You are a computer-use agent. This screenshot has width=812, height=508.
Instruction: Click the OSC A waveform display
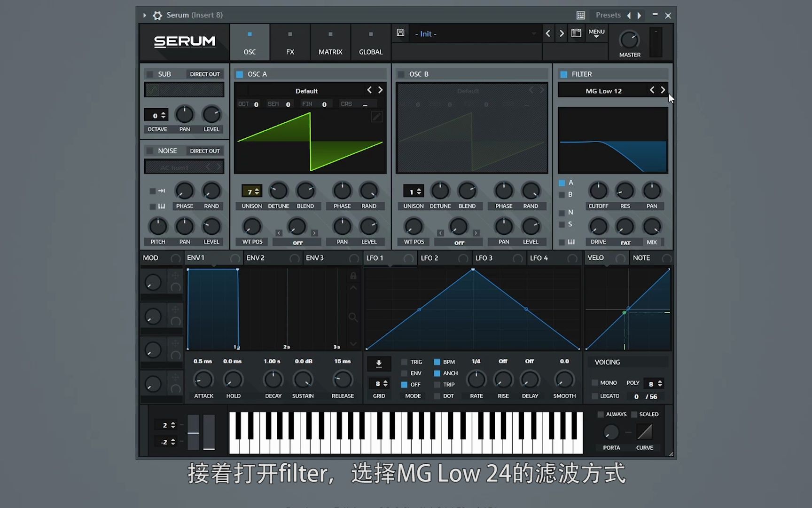coord(310,143)
